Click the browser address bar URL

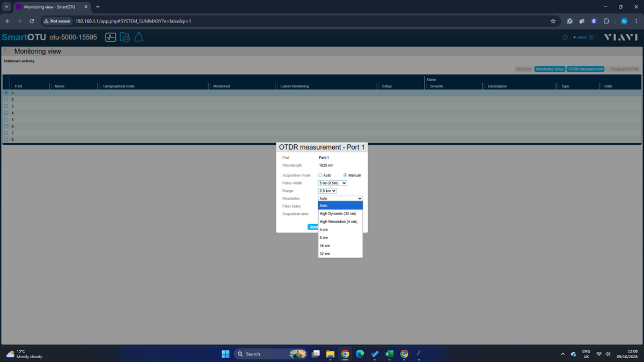133,21
